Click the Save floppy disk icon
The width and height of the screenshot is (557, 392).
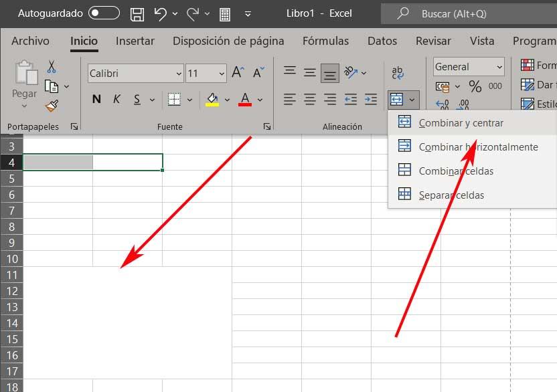click(137, 14)
